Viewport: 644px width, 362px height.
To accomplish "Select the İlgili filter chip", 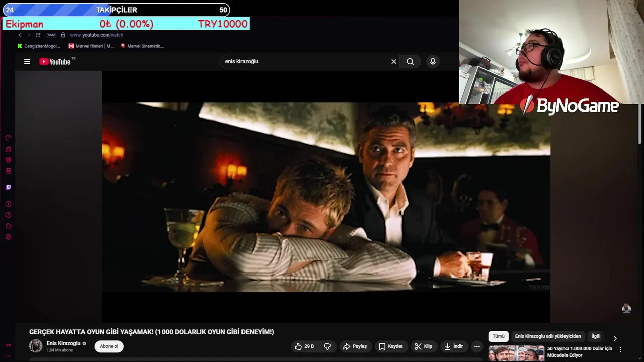I will [596, 336].
